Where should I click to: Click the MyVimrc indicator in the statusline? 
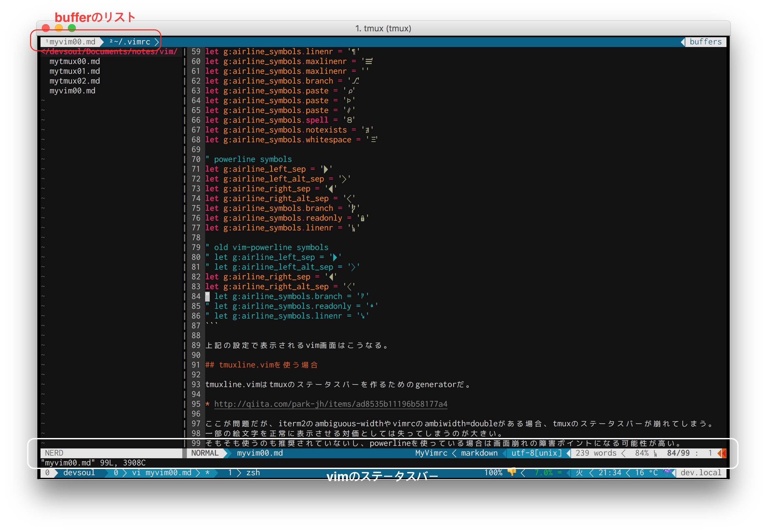(x=431, y=453)
